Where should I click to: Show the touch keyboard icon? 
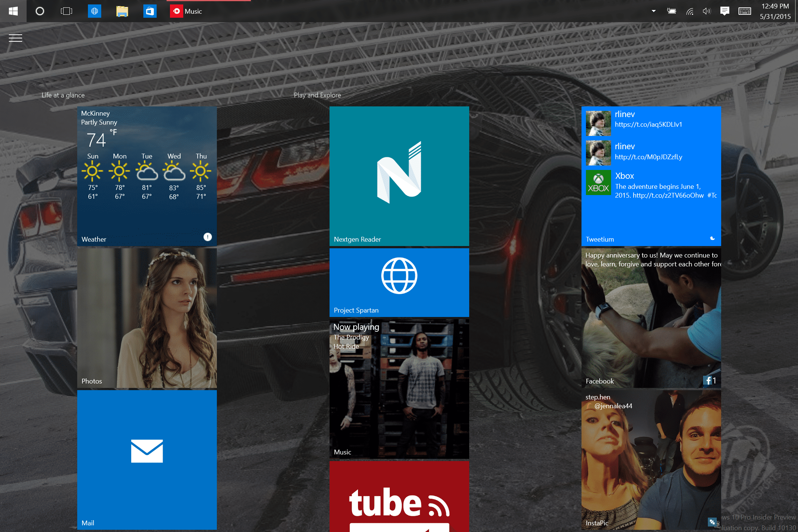(x=744, y=11)
